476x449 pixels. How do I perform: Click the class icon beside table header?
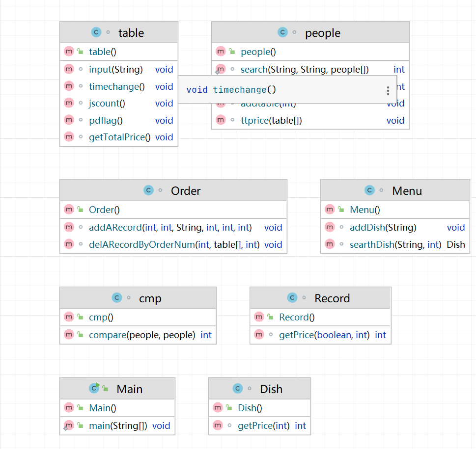click(96, 33)
